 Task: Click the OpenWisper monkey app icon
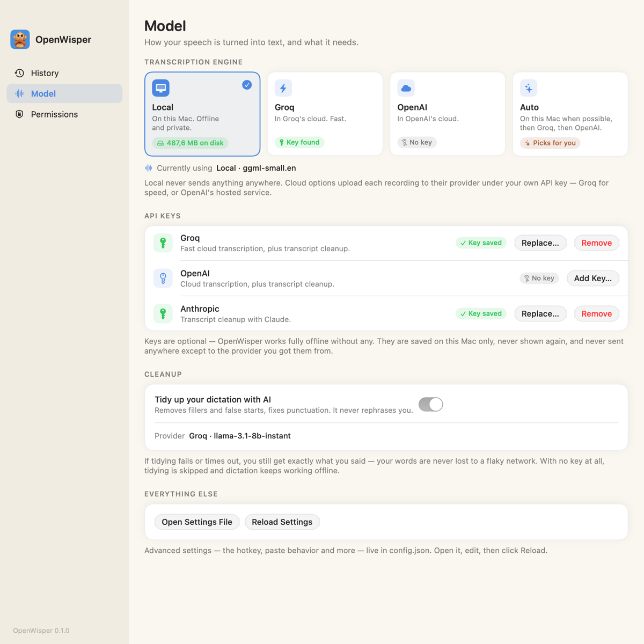20,40
